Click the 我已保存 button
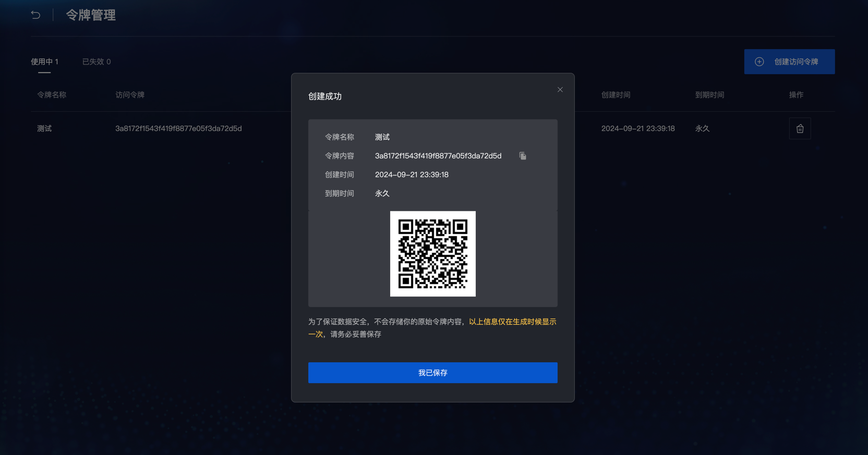This screenshot has width=868, height=455. point(432,373)
